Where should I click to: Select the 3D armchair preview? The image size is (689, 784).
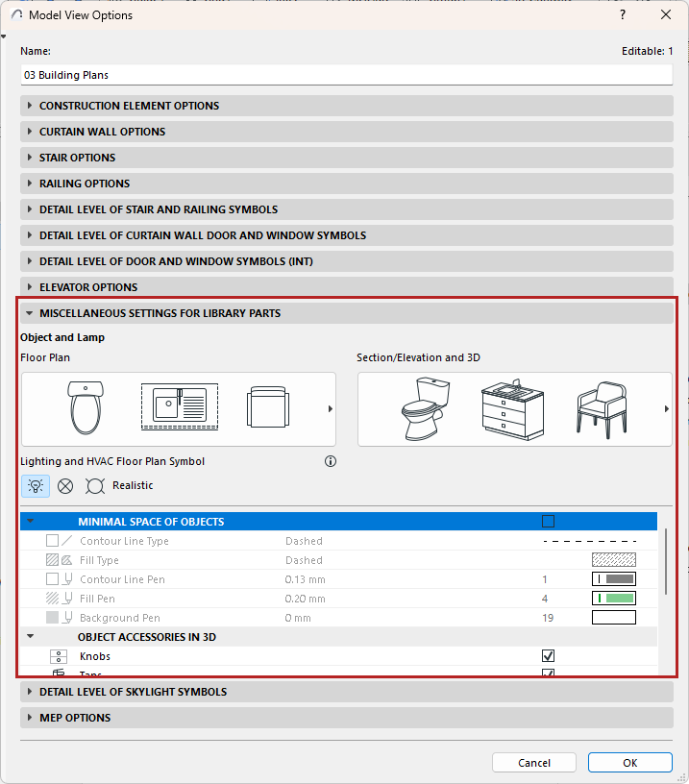(x=602, y=410)
